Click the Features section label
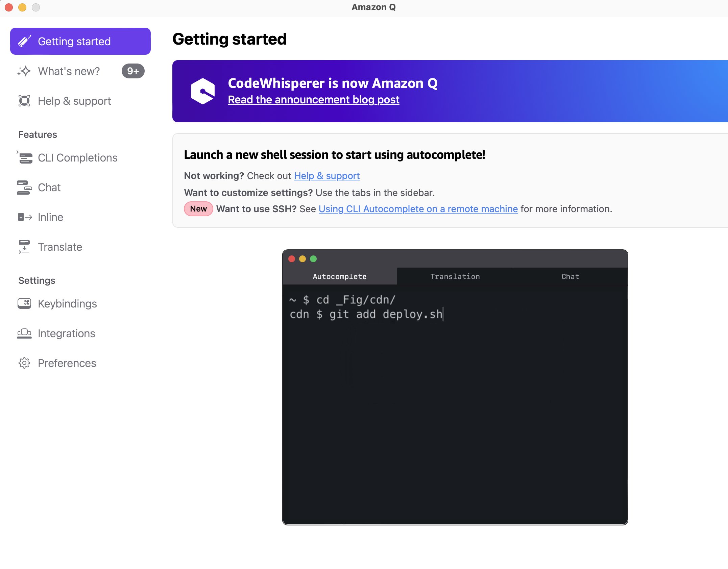The width and height of the screenshot is (728, 569). (x=38, y=134)
